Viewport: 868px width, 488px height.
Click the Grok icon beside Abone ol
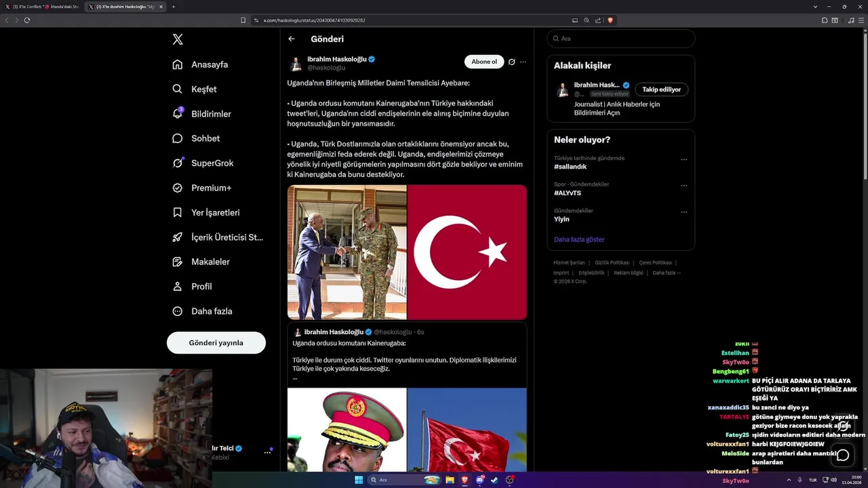512,62
